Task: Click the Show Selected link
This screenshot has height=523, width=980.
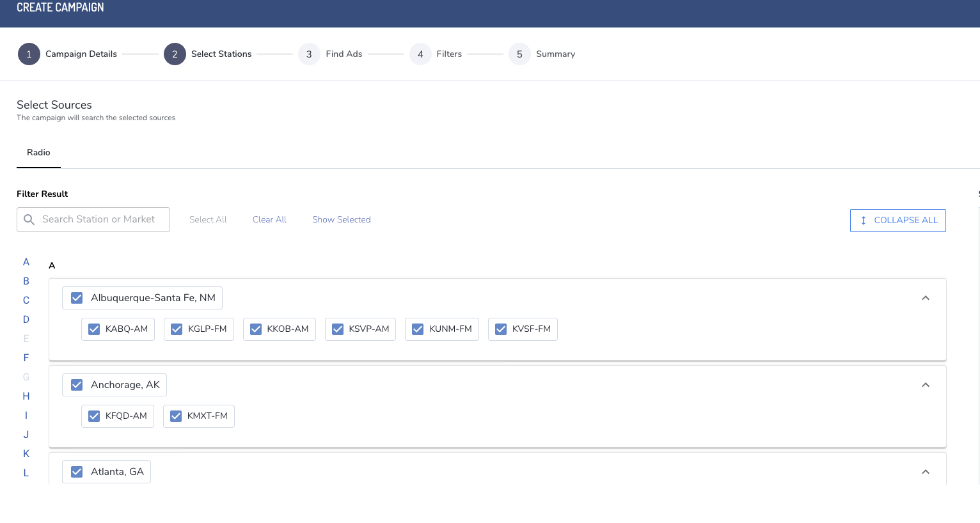Action: click(341, 219)
